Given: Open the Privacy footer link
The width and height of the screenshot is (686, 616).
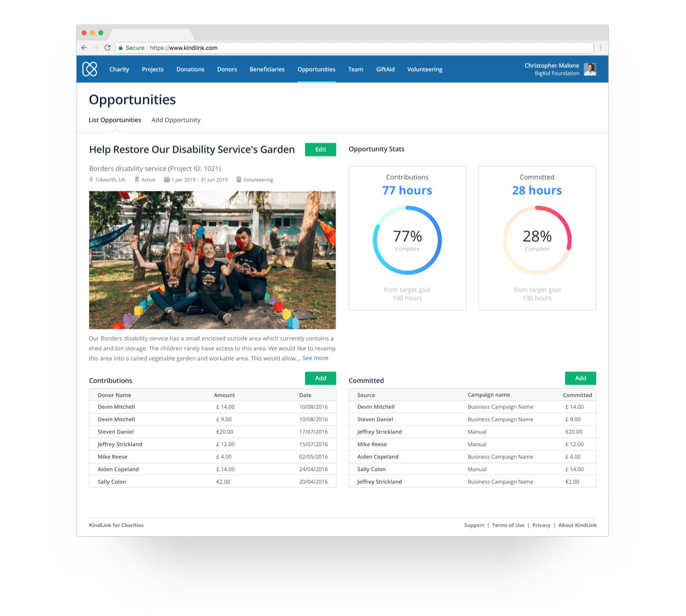Looking at the screenshot, I should pyautogui.click(x=541, y=525).
